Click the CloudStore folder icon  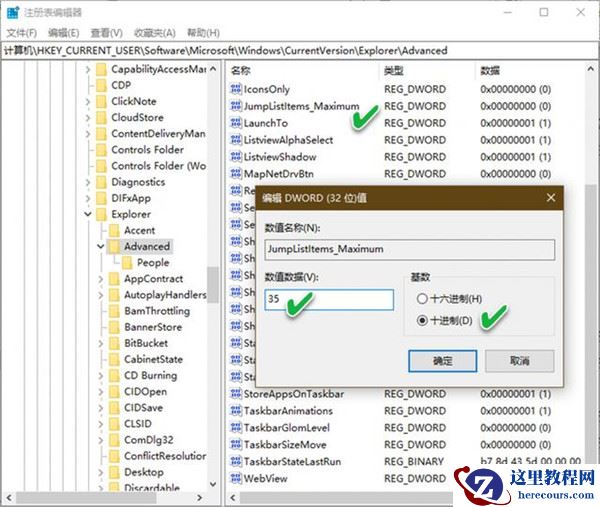coord(101,117)
